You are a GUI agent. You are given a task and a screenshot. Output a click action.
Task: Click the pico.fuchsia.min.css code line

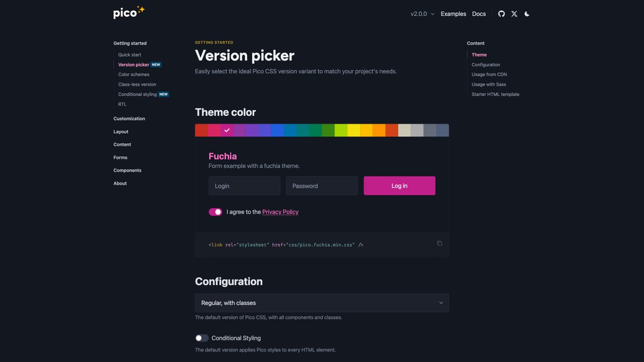tap(286, 245)
